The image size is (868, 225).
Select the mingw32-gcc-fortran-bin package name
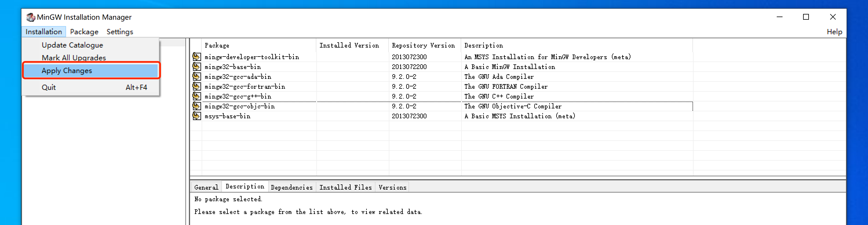pyautogui.click(x=245, y=86)
